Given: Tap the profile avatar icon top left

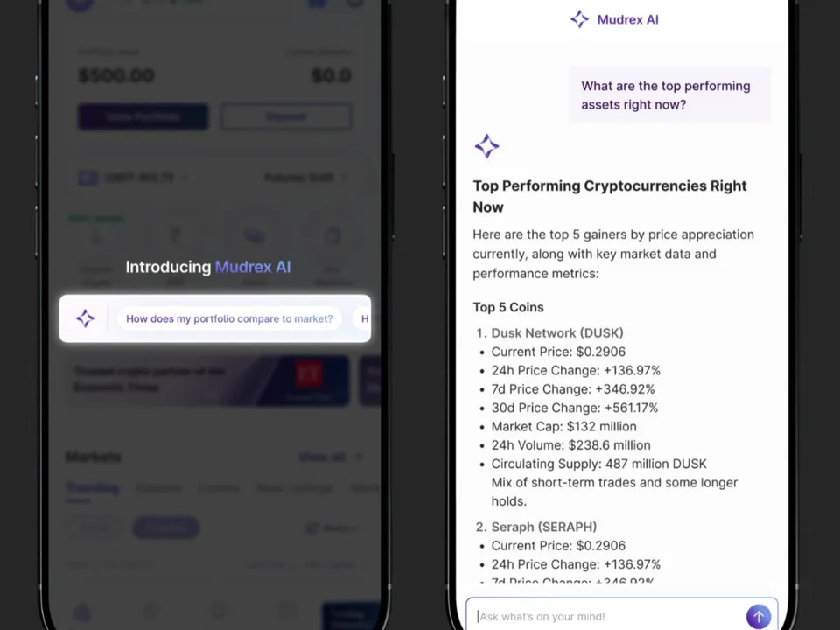Looking at the screenshot, I should click(80, 4).
